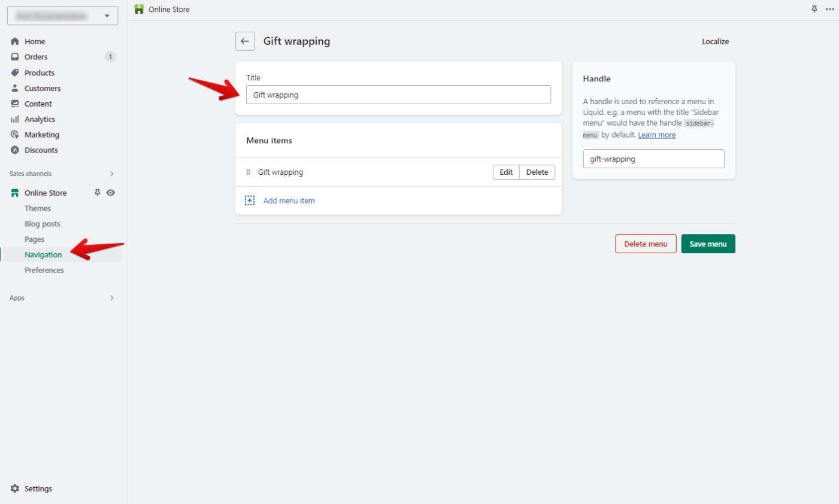This screenshot has height=504, width=839.
Task: Click the top-right pin icon
Action: (814, 9)
